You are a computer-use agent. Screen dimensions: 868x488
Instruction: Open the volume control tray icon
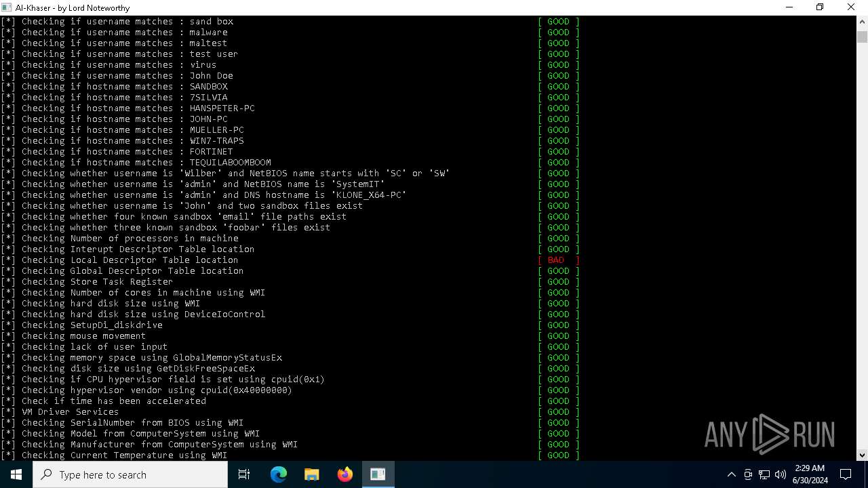[781, 474]
